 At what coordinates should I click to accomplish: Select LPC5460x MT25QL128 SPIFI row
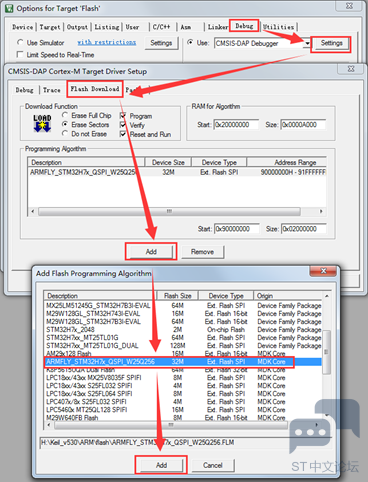click(x=183, y=410)
